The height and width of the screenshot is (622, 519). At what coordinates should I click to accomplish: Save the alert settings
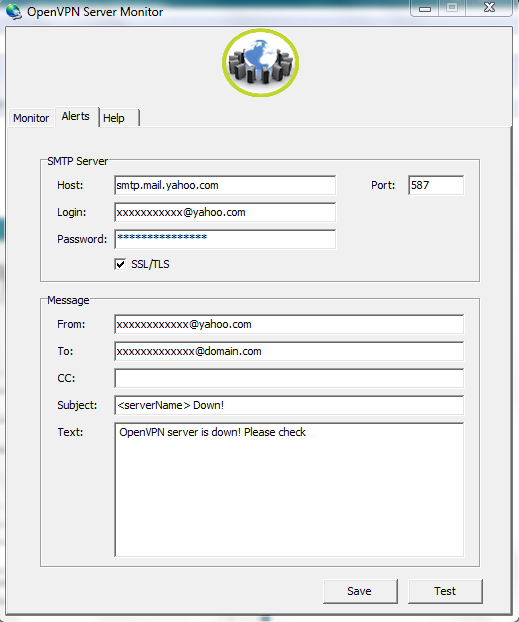(x=360, y=591)
